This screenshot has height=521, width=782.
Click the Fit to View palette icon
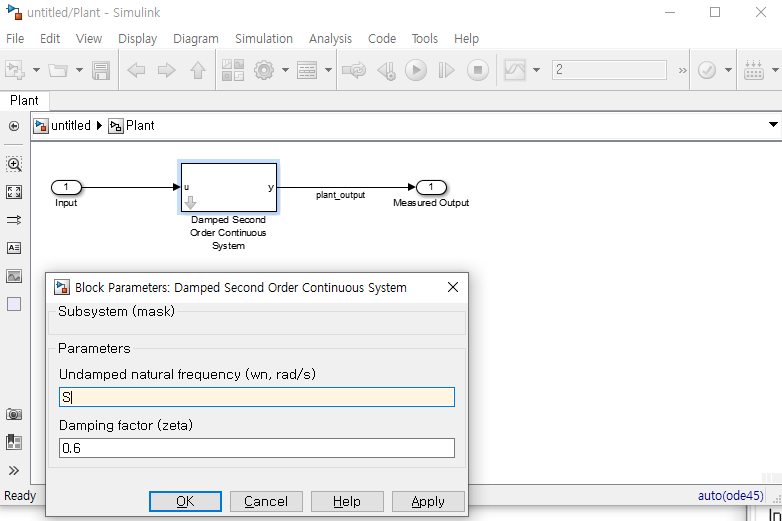point(14,192)
